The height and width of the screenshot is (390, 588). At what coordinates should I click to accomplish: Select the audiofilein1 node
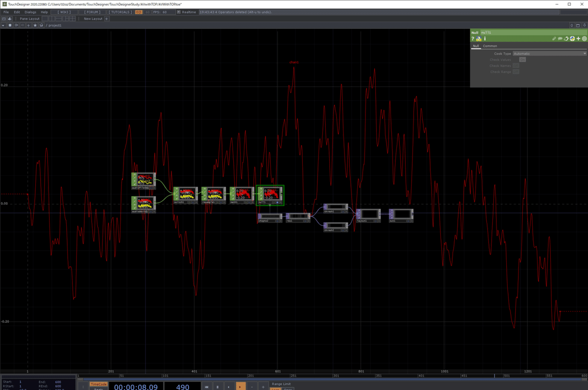coord(144,181)
